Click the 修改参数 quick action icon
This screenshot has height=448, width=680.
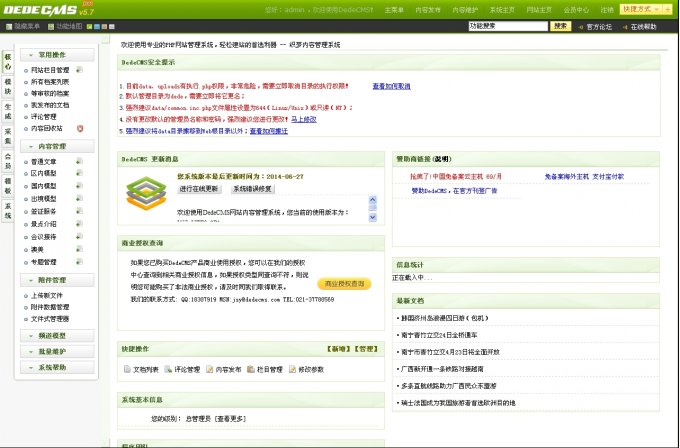click(292, 369)
